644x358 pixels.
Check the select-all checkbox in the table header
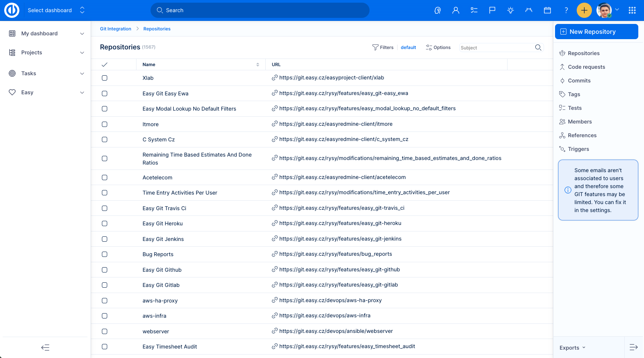tap(105, 64)
